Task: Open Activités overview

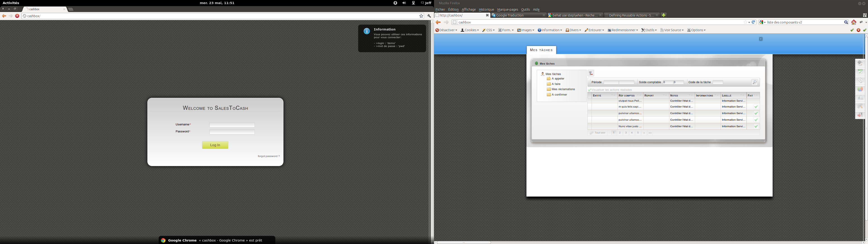Action: tap(11, 3)
